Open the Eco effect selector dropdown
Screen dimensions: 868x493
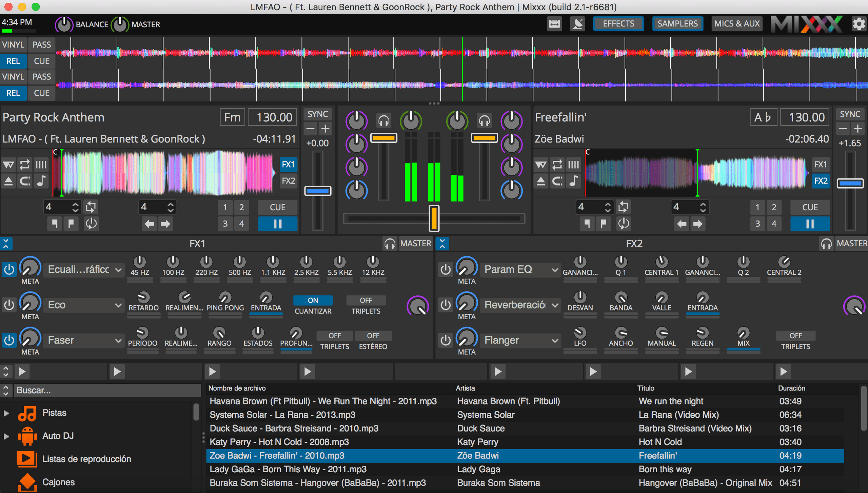[84, 305]
